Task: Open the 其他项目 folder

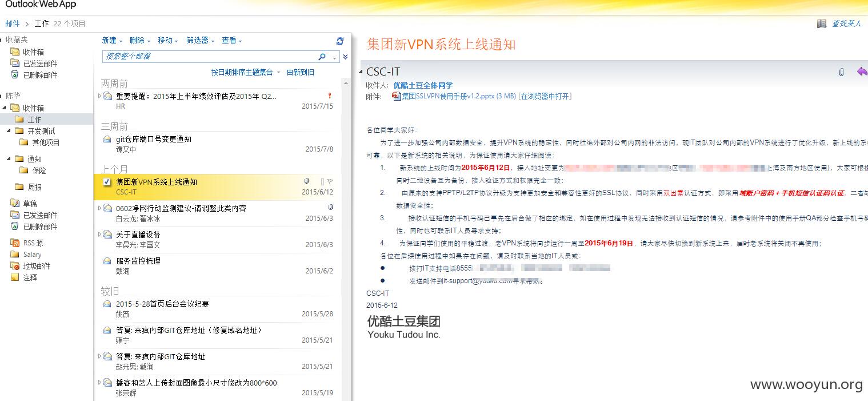Action: 46,142
